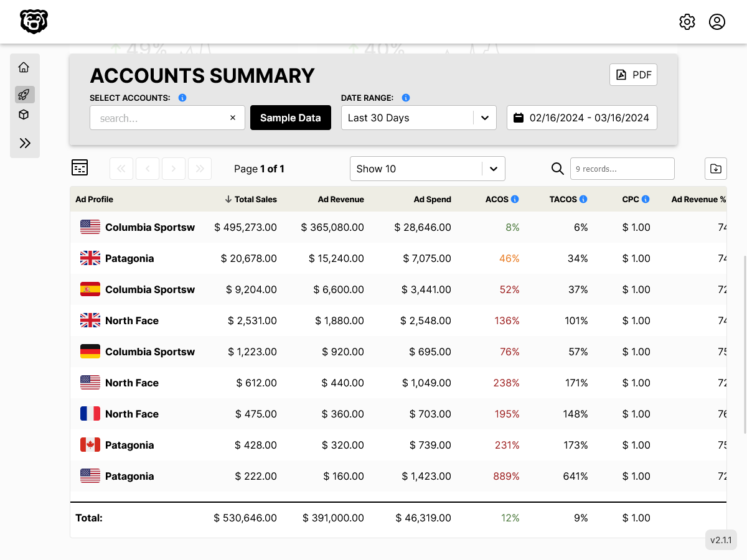
Task: Open the date picker 02/16/2024 - 03/16/2024
Action: click(x=581, y=118)
